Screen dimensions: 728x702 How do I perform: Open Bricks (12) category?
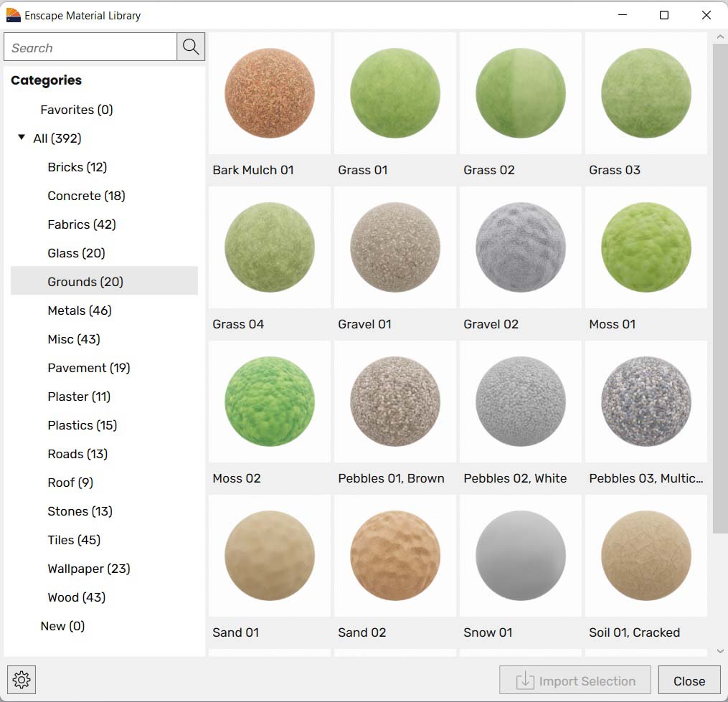pyautogui.click(x=77, y=167)
